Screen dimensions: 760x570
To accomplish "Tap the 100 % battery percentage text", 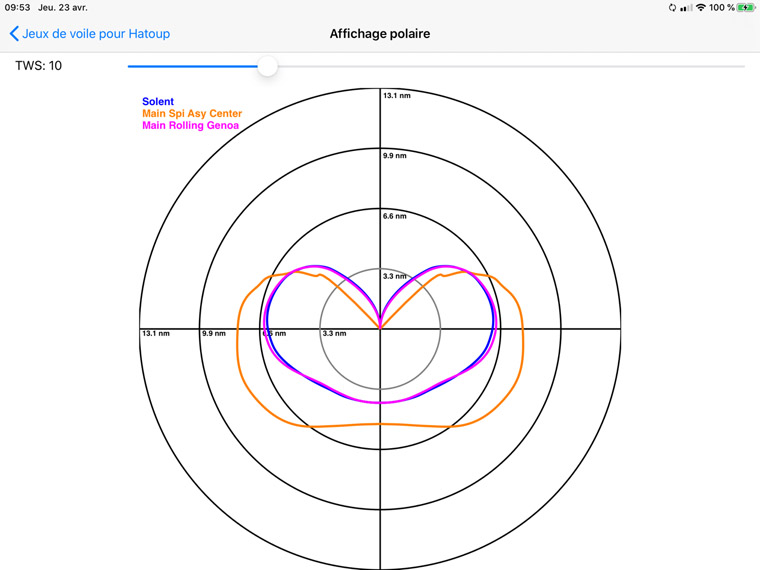I will point(722,7).
